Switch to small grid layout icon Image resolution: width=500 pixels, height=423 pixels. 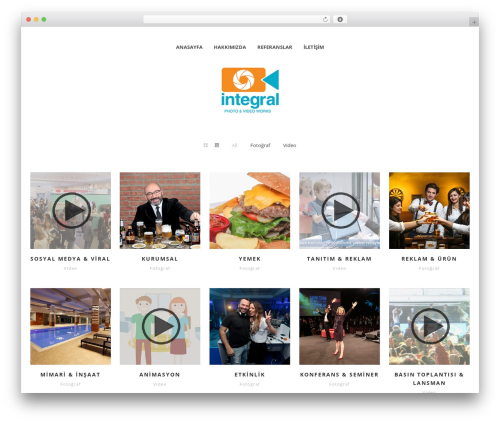[206, 145]
